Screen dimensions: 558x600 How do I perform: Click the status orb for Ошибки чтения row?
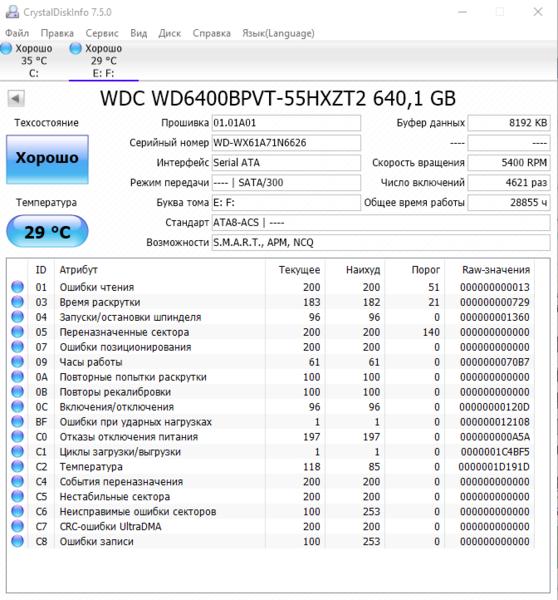[x=18, y=287]
